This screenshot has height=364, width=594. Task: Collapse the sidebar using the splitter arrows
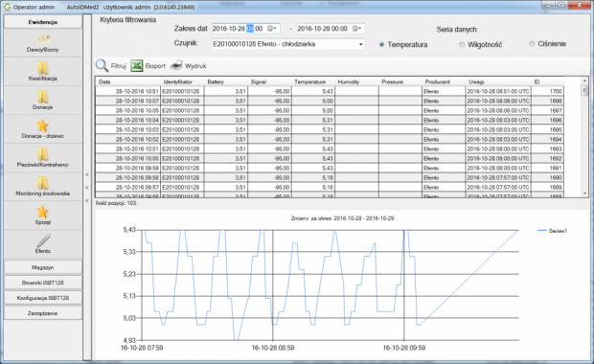(x=87, y=188)
